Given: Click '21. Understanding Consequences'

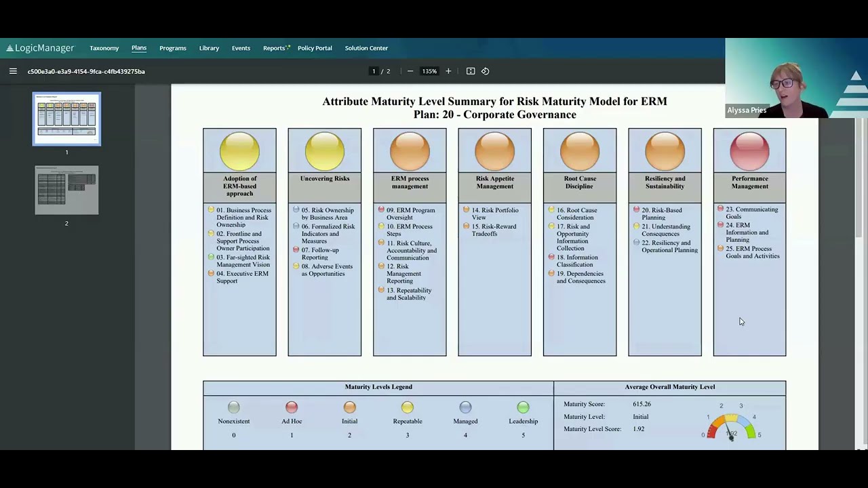Looking at the screenshot, I should (666, 230).
